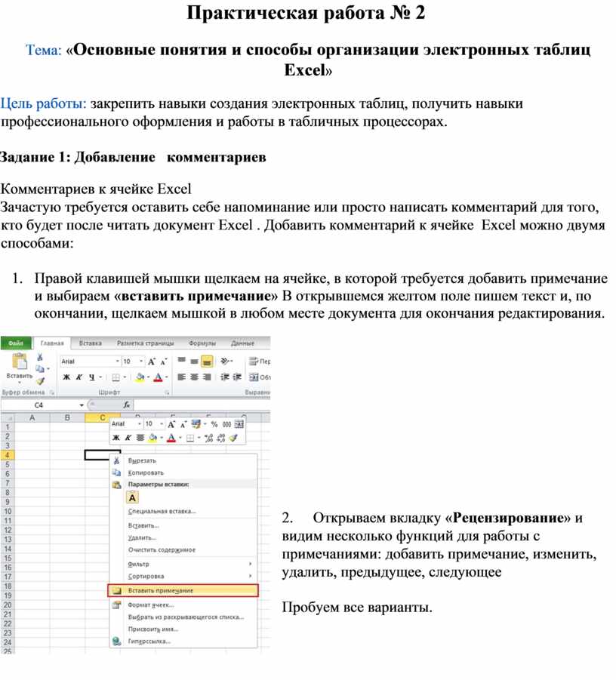Increase indent in the ribbon alignment group
The image size is (616, 680).
(237, 377)
